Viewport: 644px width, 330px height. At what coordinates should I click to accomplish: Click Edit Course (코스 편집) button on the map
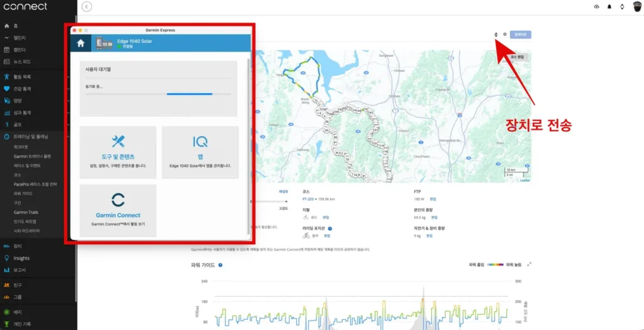click(x=517, y=57)
